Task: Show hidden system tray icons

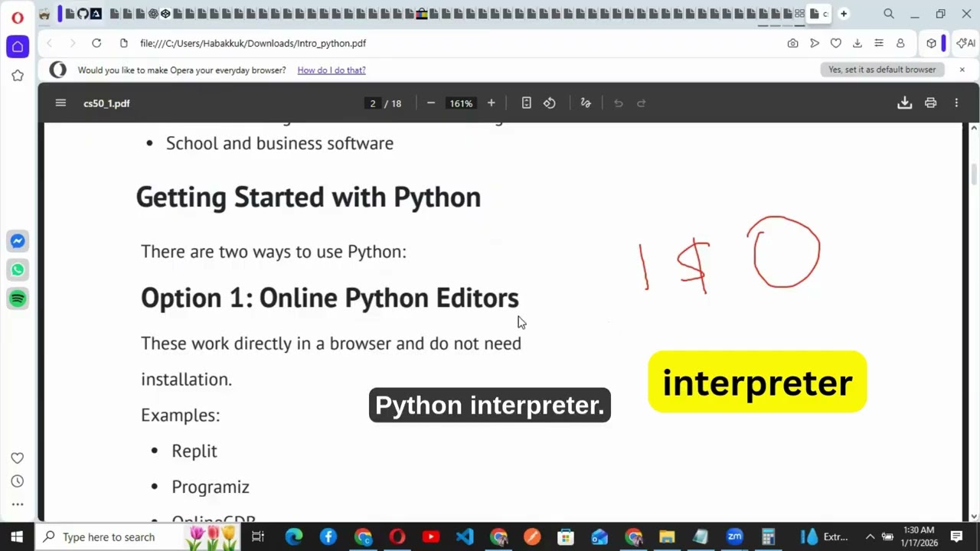Action: [870, 536]
